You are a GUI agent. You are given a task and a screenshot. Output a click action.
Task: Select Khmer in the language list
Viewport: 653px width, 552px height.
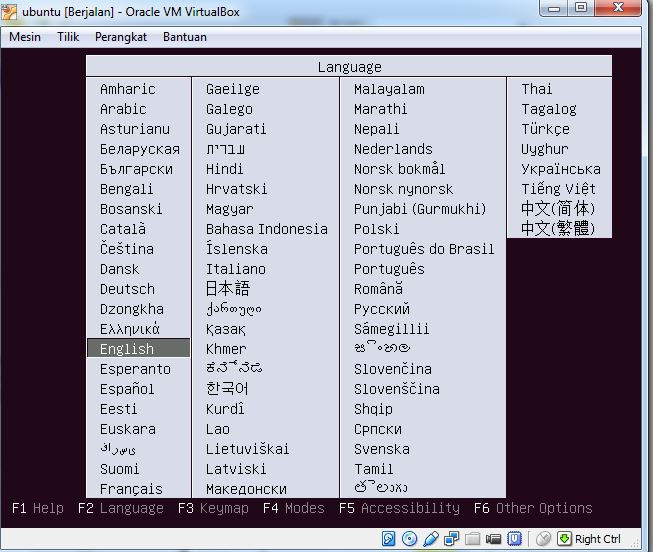pyautogui.click(x=226, y=349)
